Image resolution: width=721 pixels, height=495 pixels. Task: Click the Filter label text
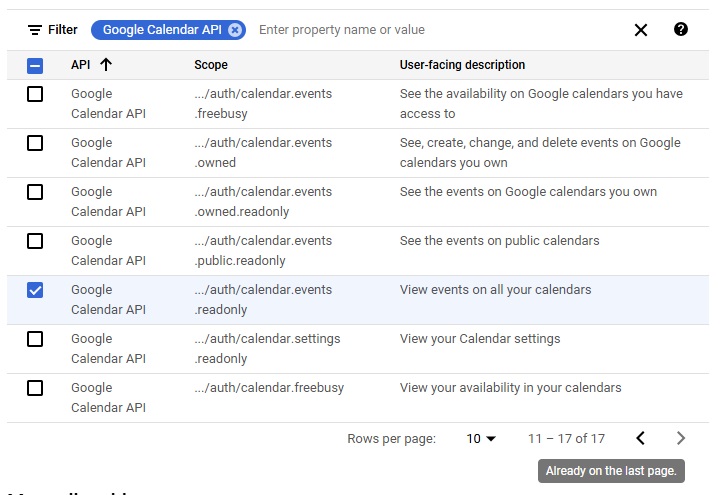63,30
